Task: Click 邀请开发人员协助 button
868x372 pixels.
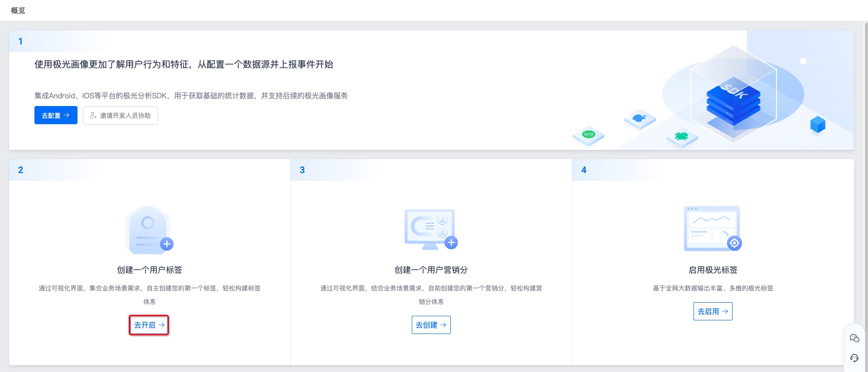Action: click(x=121, y=116)
